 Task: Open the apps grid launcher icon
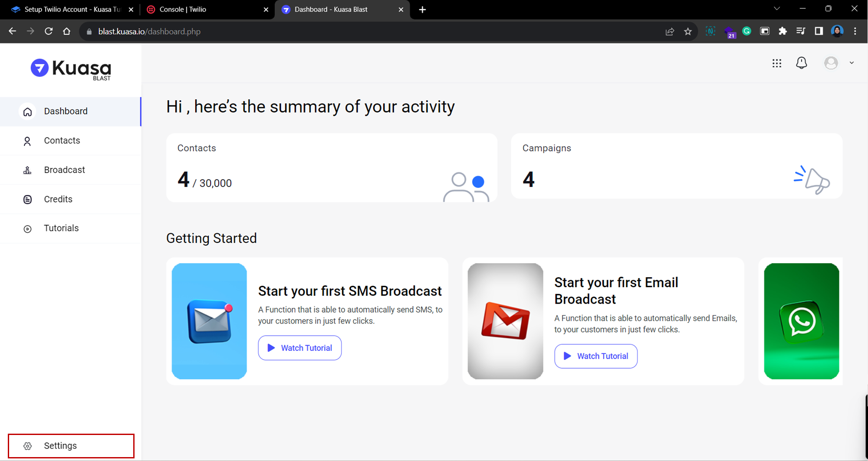(x=777, y=63)
